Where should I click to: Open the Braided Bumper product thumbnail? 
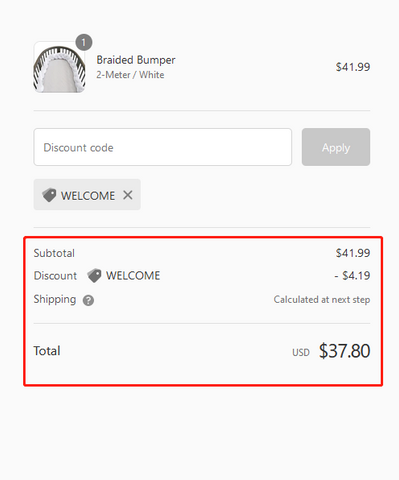click(x=59, y=67)
